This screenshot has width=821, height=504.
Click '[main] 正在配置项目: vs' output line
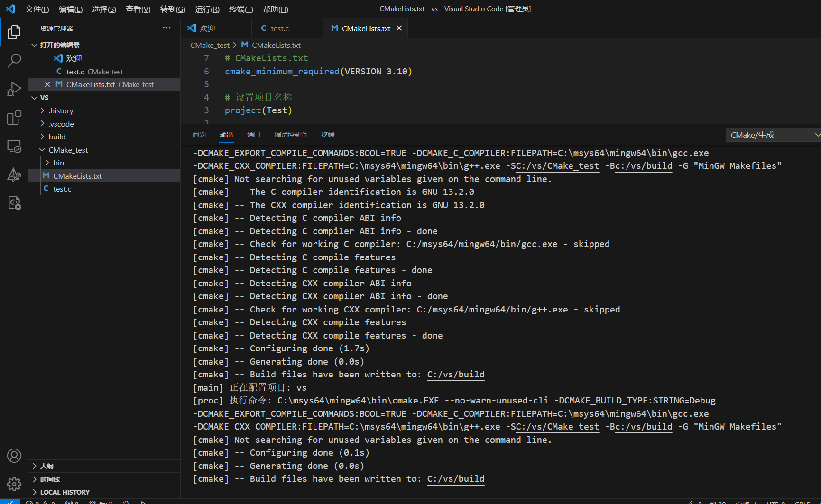click(250, 388)
